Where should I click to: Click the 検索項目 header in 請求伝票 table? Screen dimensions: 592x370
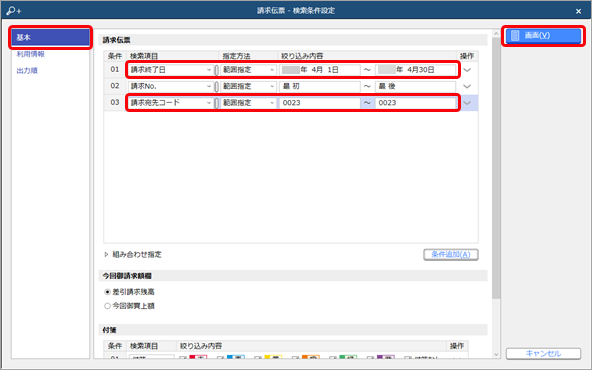[x=144, y=56]
